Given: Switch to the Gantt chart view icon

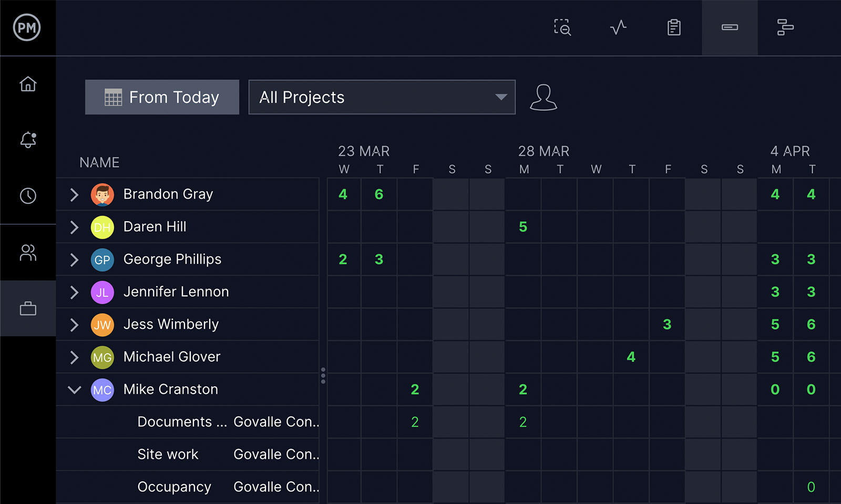Looking at the screenshot, I should pos(785,28).
